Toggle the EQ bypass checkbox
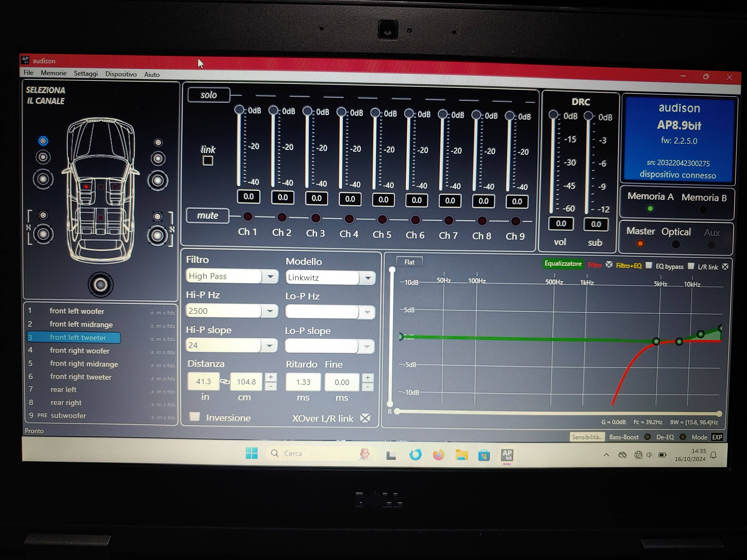Image resolution: width=747 pixels, height=560 pixels. tap(691, 266)
